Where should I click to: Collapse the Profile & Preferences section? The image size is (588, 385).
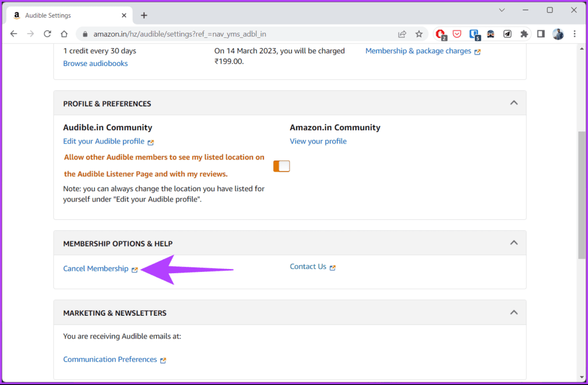(514, 103)
